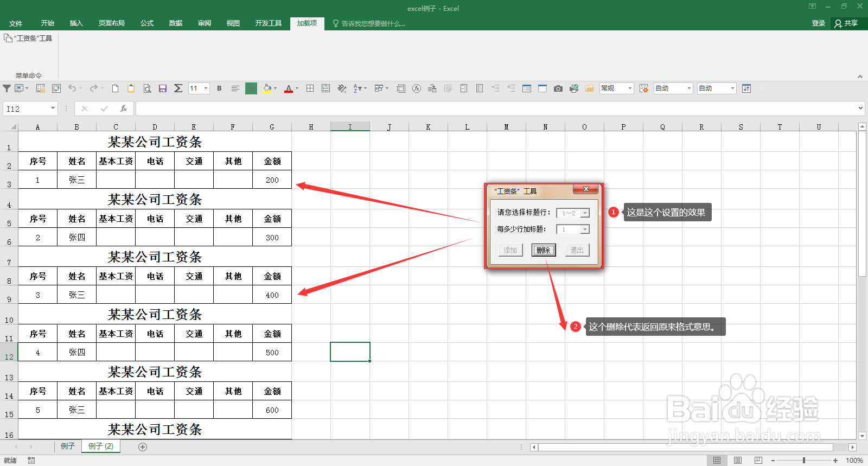Click the macro record status bar icon
Screen dimensions: 868x466
click(31, 460)
